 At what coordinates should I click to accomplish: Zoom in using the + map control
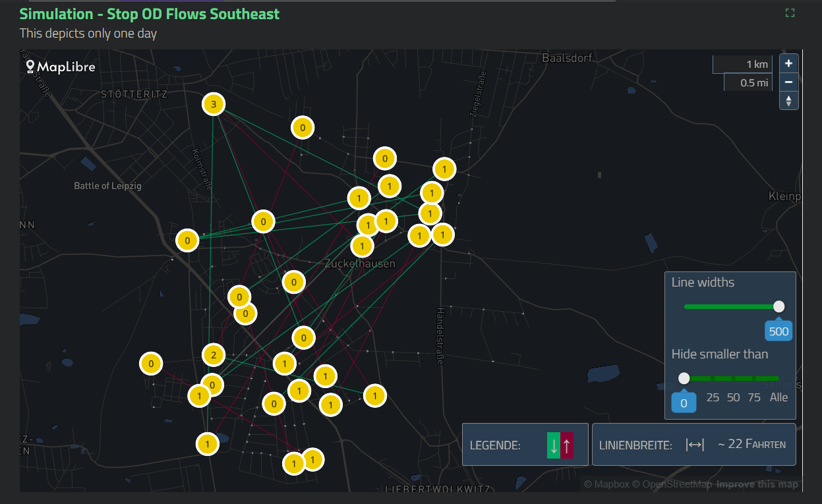788,63
